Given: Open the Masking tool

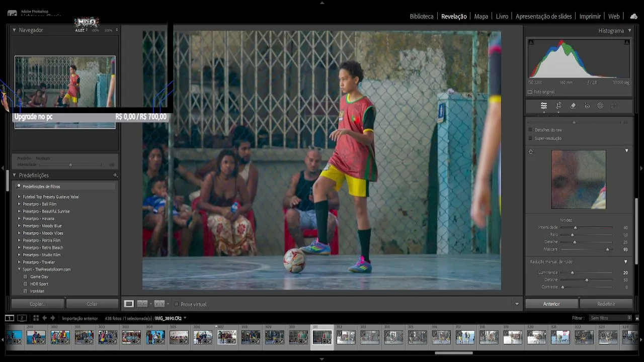Looking at the screenshot, I should click(x=600, y=106).
